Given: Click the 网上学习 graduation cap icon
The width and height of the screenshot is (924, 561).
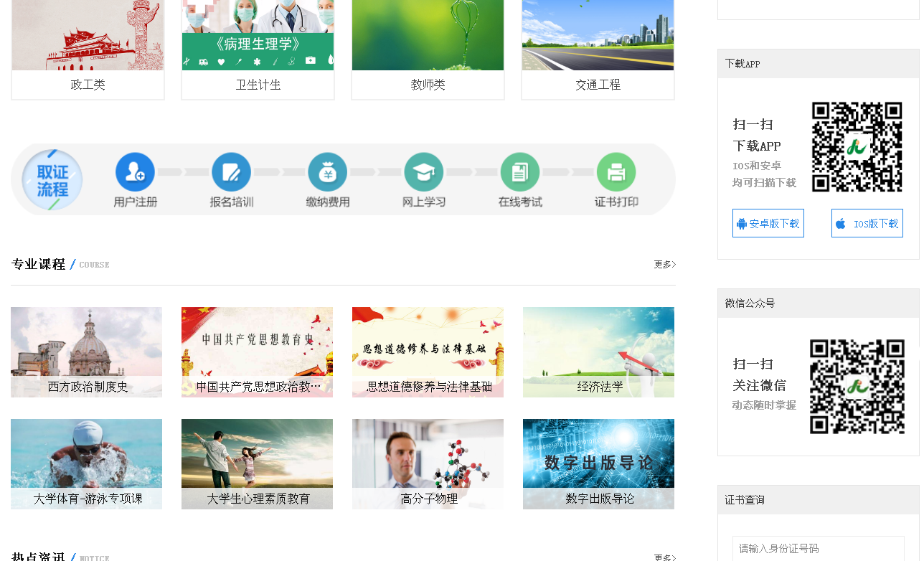Looking at the screenshot, I should [423, 172].
